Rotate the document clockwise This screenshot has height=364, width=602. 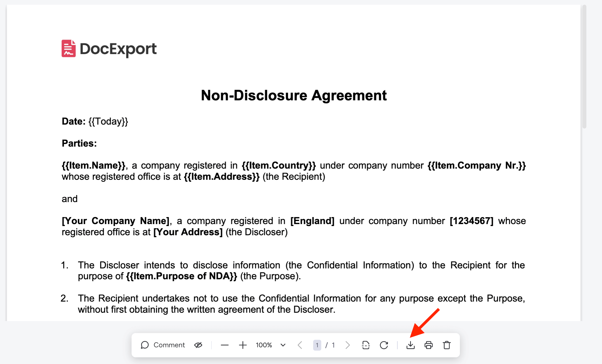(x=384, y=345)
